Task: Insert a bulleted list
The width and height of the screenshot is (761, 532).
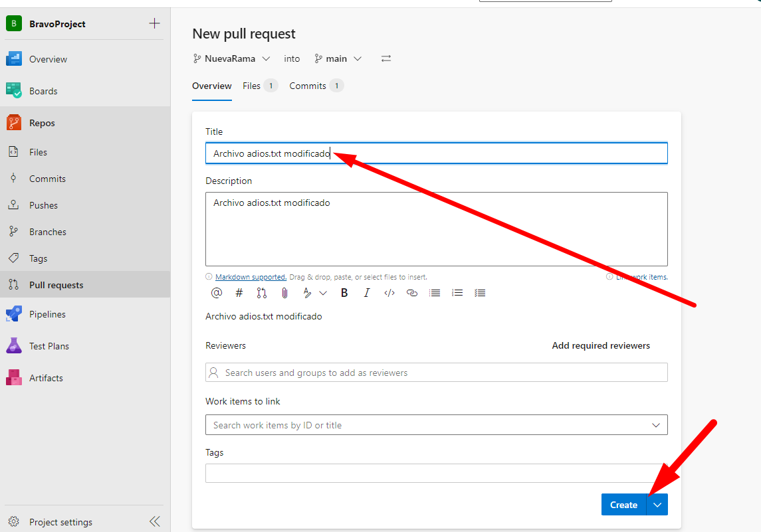Action: coord(435,293)
